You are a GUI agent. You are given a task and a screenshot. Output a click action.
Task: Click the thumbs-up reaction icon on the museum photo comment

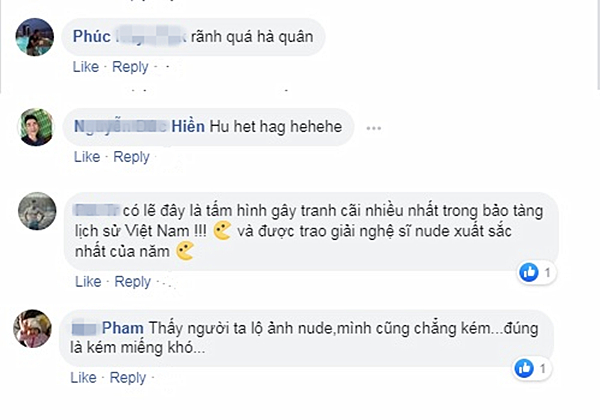tap(528, 271)
